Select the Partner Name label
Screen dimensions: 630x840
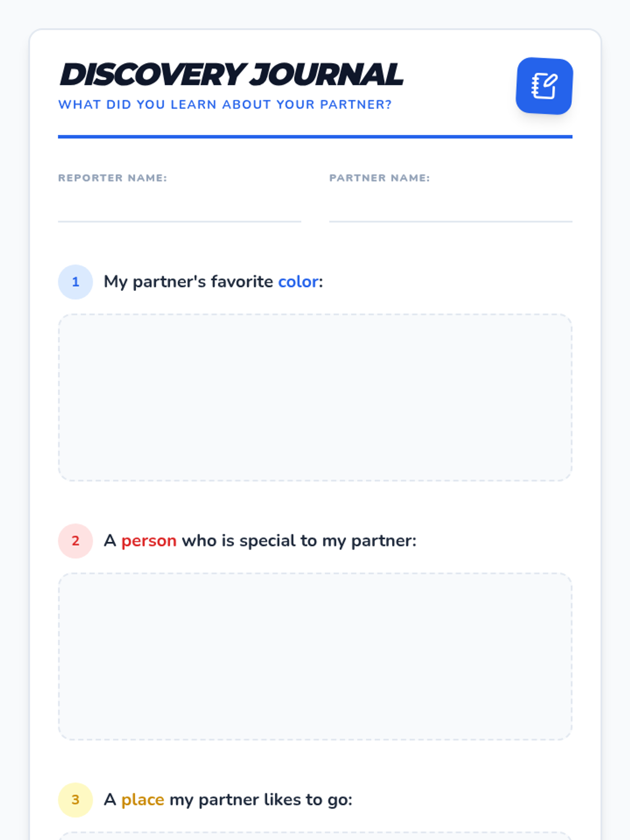tap(380, 178)
